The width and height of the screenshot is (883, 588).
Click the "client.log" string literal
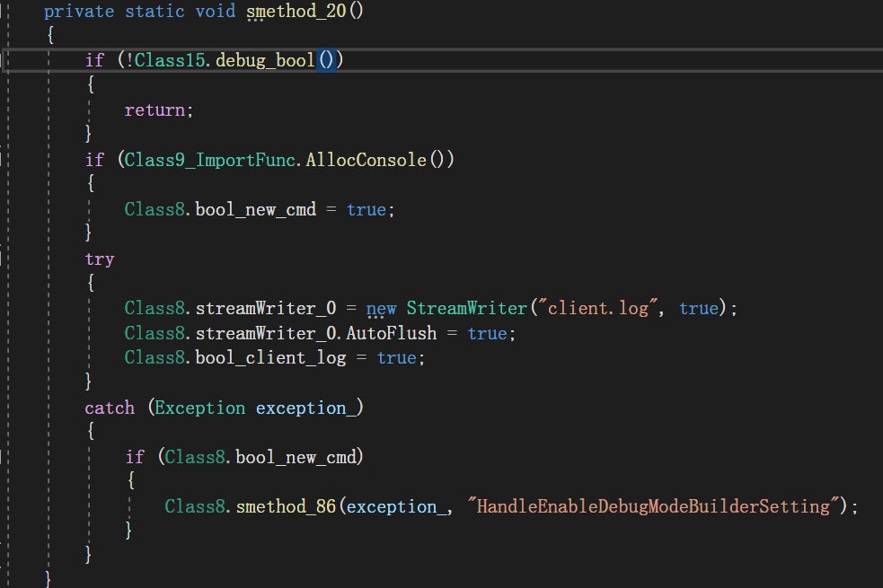[x=598, y=308]
